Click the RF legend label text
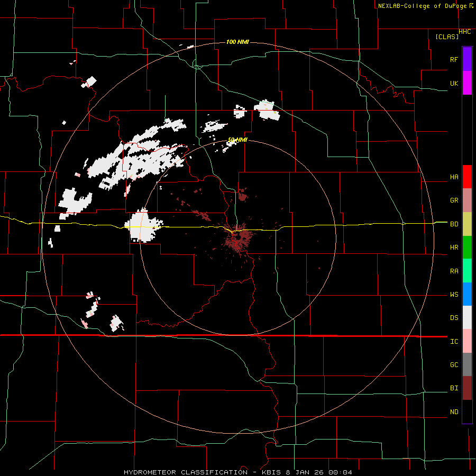Image resolution: width=476 pixels, height=476 pixels. pyautogui.click(x=454, y=59)
